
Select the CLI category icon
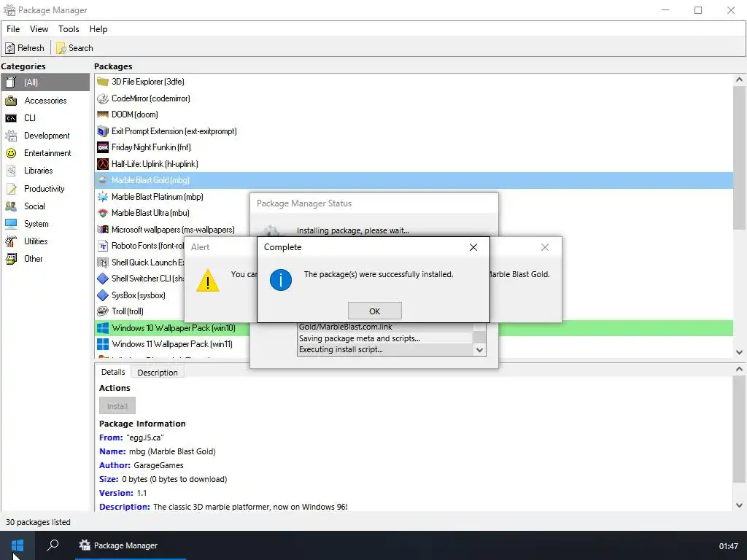[x=11, y=118]
